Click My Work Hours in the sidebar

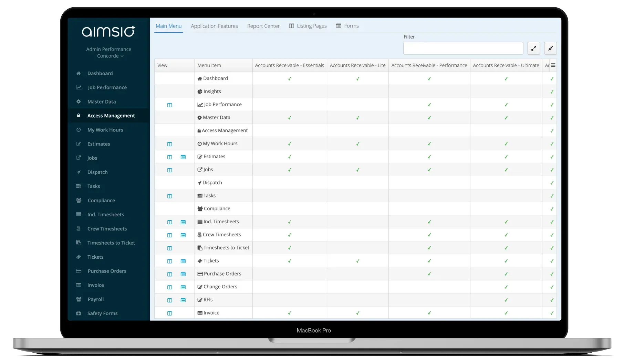[x=105, y=130]
